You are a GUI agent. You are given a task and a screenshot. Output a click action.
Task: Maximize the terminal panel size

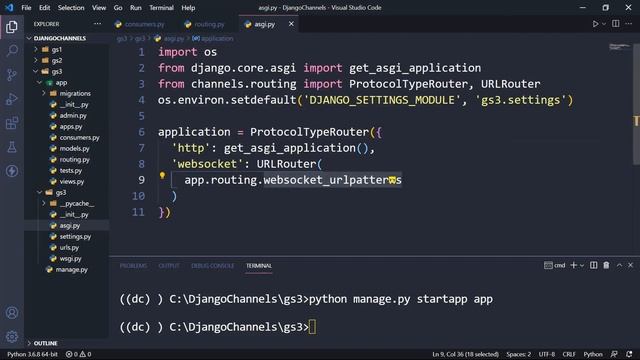tap(619, 265)
